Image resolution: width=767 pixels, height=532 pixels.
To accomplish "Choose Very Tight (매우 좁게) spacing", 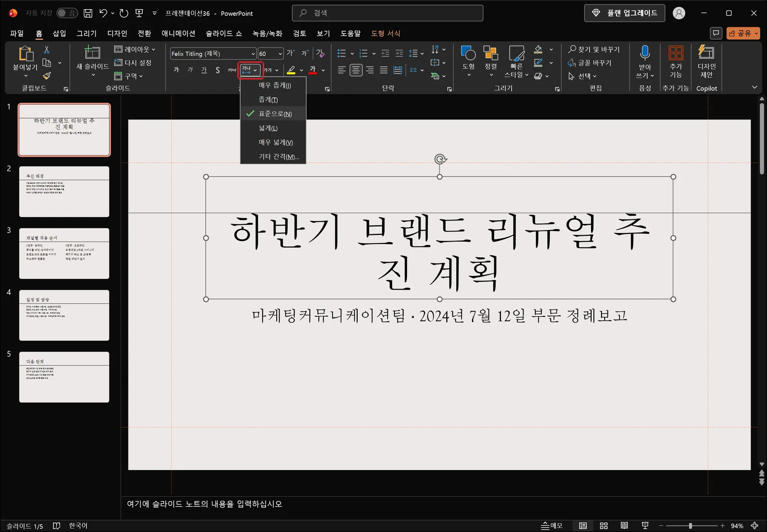I will (273, 85).
